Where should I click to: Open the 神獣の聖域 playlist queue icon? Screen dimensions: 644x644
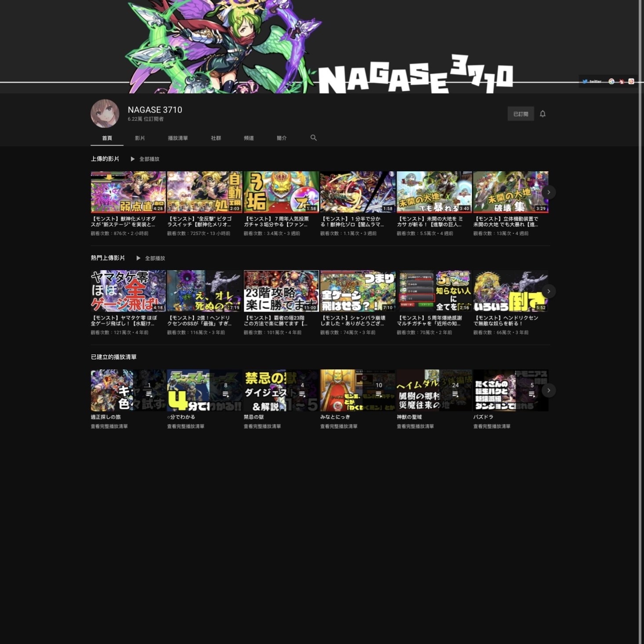pyautogui.click(x=455, y=394)
